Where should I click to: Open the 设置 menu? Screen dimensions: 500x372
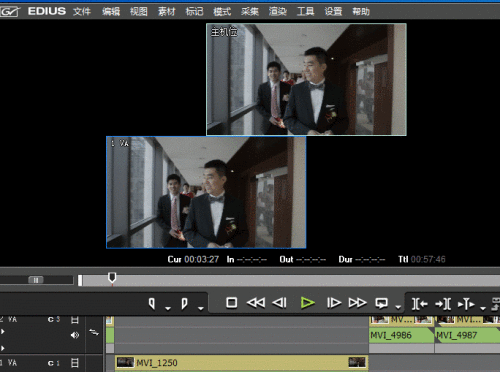tap(333, 12)
